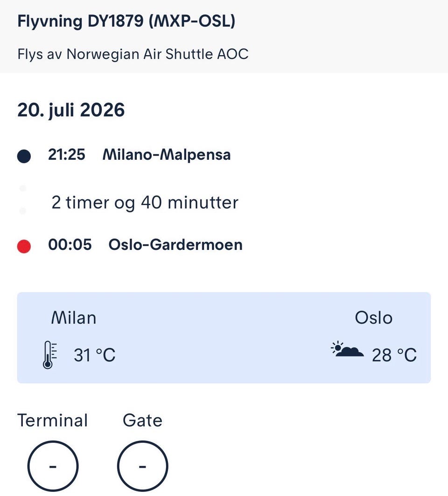448x496 pixels.
Task: Tap the Milan city label in weather card
Action: point(74,318)
